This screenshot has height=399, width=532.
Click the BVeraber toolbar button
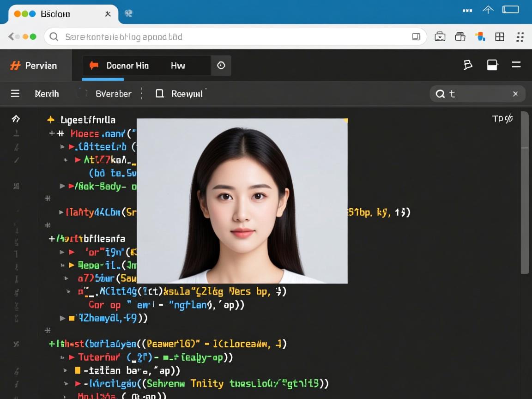tap(113, 94)
